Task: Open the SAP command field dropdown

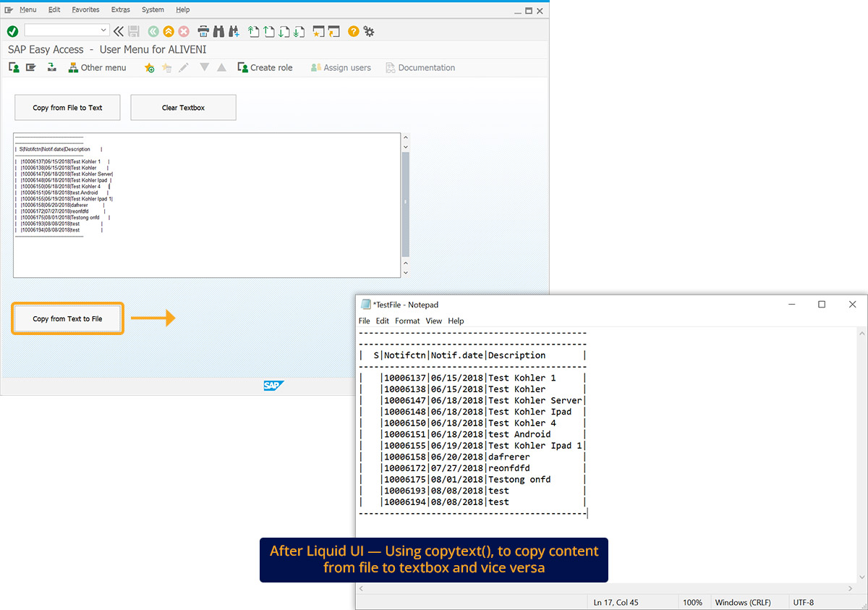Action: [104, 30]
